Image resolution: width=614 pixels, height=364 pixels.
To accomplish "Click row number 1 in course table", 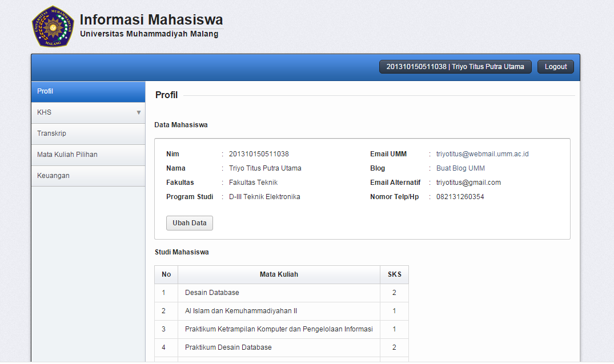I will pos(164,293).
